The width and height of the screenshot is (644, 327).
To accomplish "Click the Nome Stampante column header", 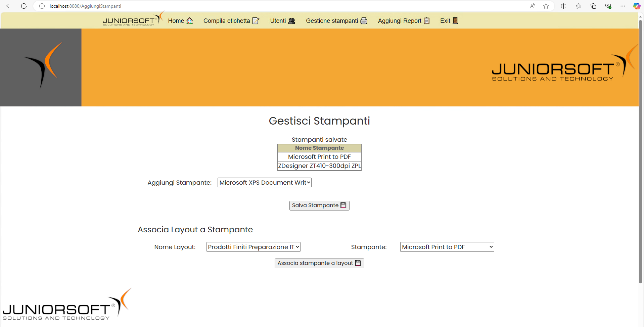I will point(319,148).
